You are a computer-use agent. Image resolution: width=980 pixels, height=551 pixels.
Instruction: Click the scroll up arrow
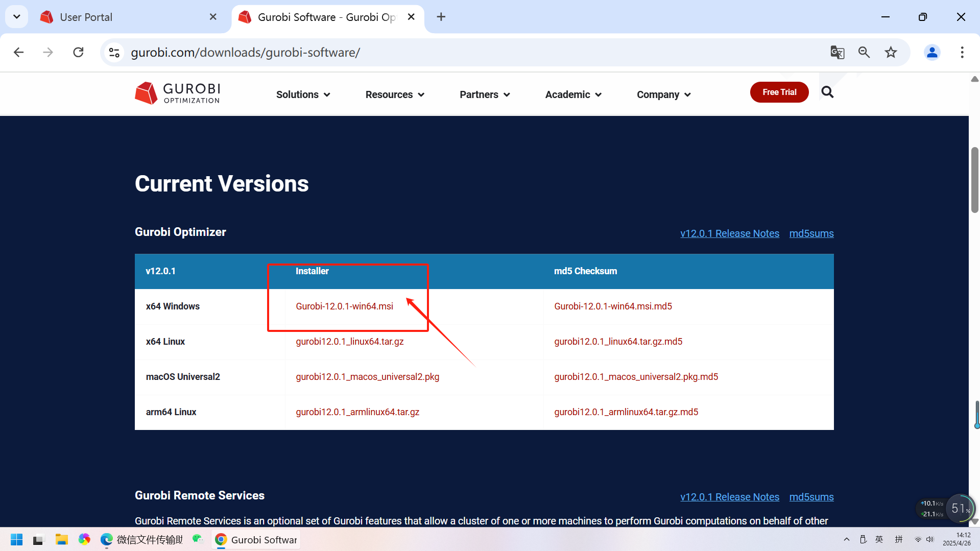pyautogui.click(x=974, y=79)
